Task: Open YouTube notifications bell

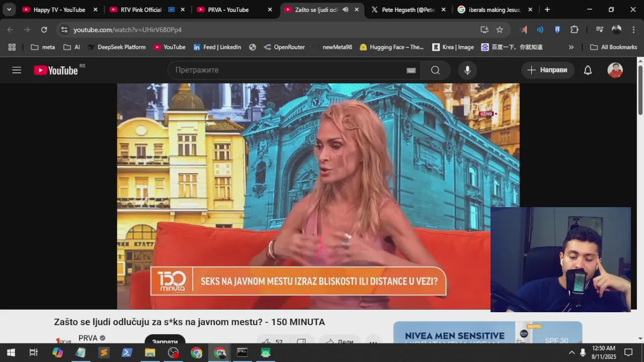Action: pyautogui.click(x=588, y=70)
